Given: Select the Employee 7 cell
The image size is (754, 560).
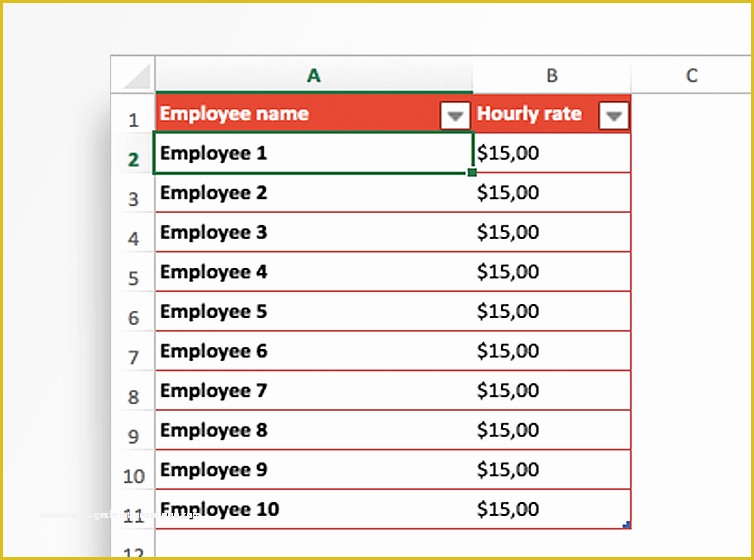Looking at the screenshot, I should 314,390.
